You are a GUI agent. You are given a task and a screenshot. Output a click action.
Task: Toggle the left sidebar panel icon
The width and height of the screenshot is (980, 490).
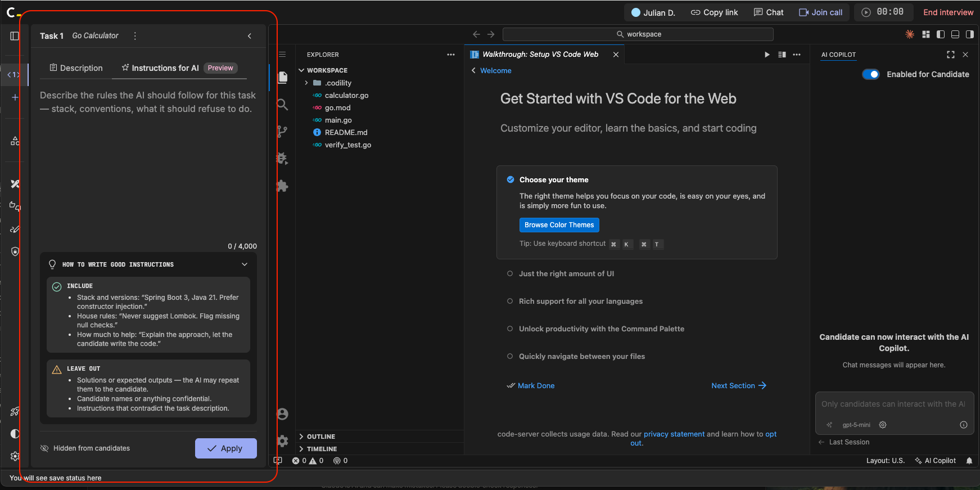click(x=15, y=36)
